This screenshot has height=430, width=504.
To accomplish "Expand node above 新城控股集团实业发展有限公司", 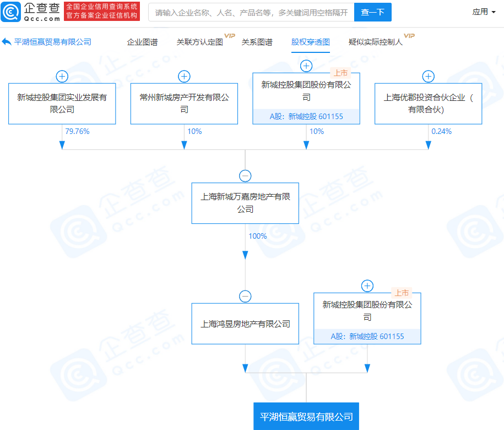I will (x=62, y=77).
